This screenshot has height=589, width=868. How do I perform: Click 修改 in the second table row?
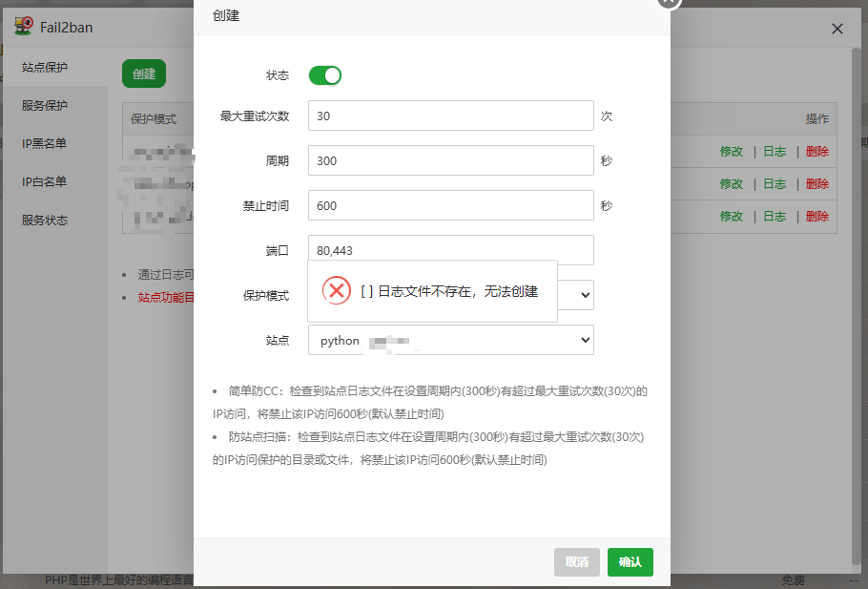pos(732,184)
